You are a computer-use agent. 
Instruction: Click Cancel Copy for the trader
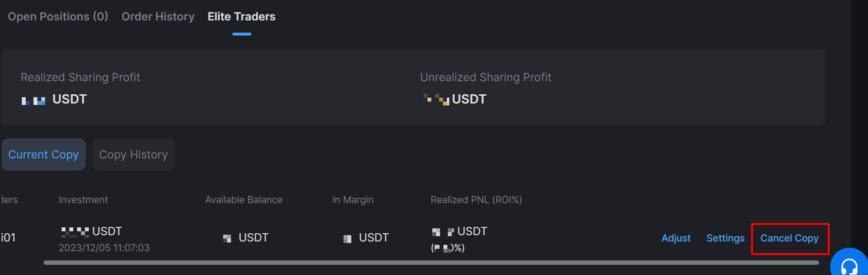click(x=789, y=238)
